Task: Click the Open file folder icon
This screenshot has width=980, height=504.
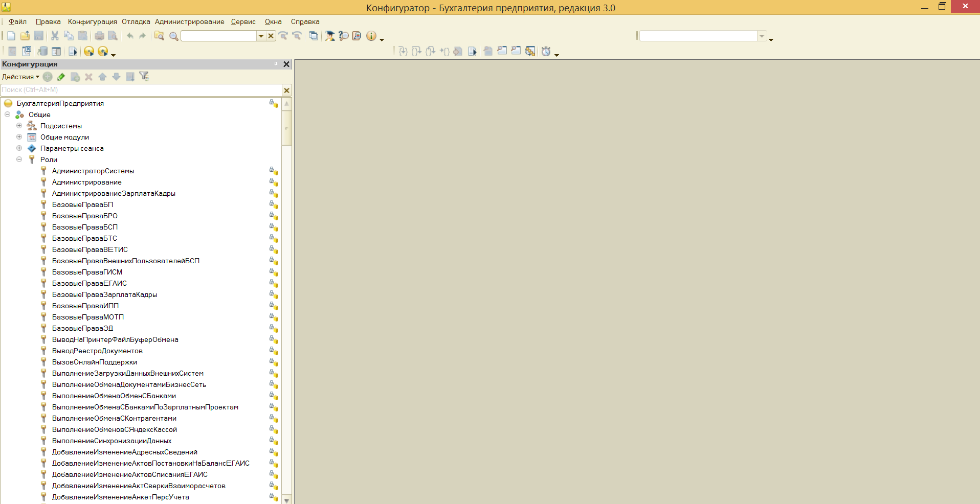Action: click(25, 36)
